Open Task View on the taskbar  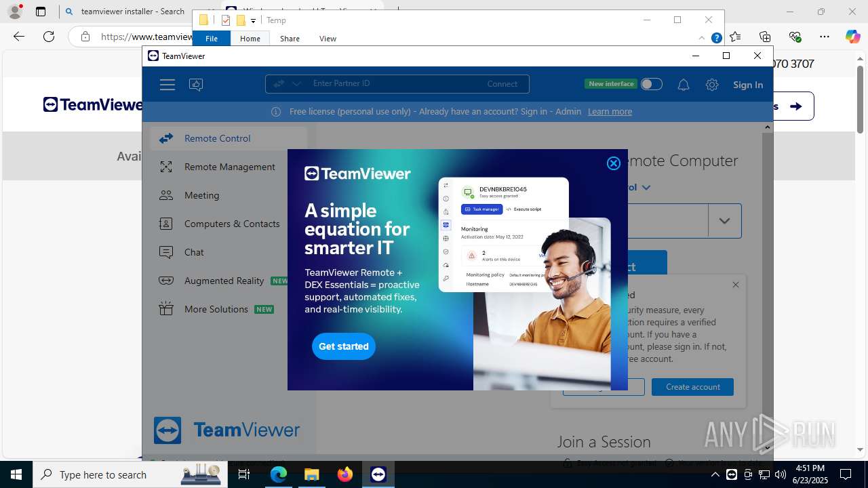(244, 474)
